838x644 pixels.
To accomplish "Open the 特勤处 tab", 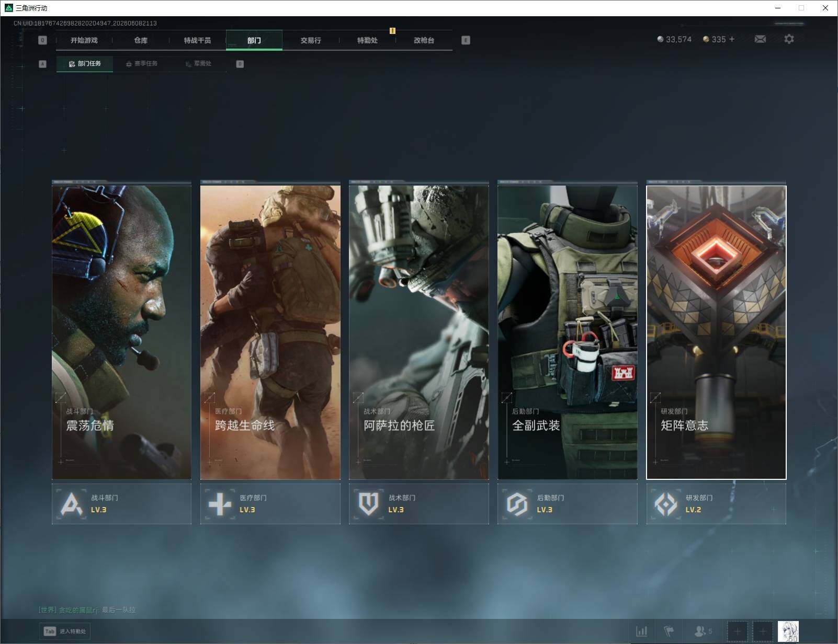I will tap(367, 40).
